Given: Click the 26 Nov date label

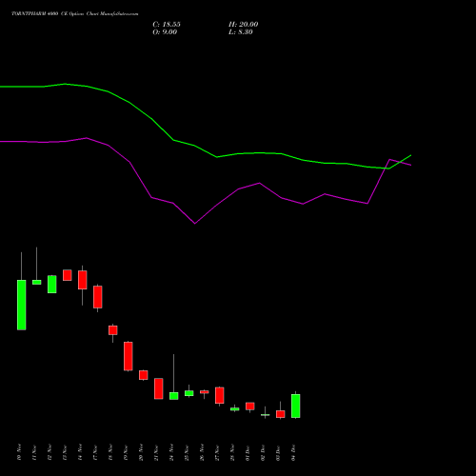Looking at the screenshot, I should (202, 452).
